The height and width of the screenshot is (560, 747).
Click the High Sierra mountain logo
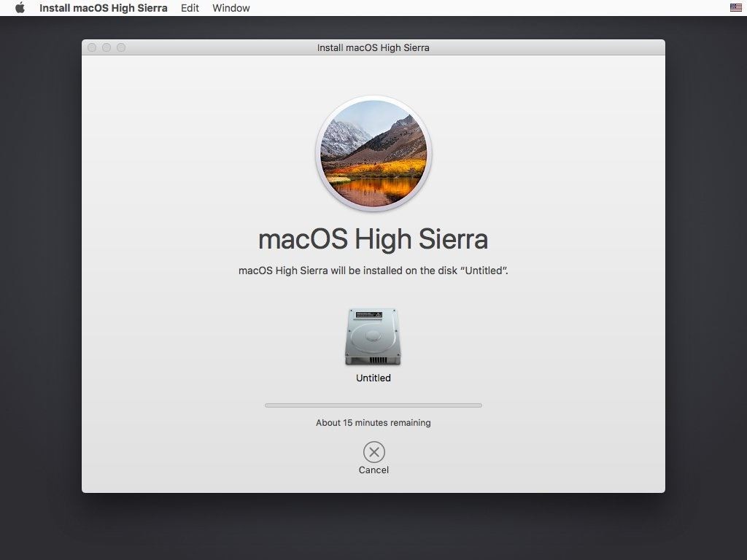pyautogui.click(x=373, y=153)
